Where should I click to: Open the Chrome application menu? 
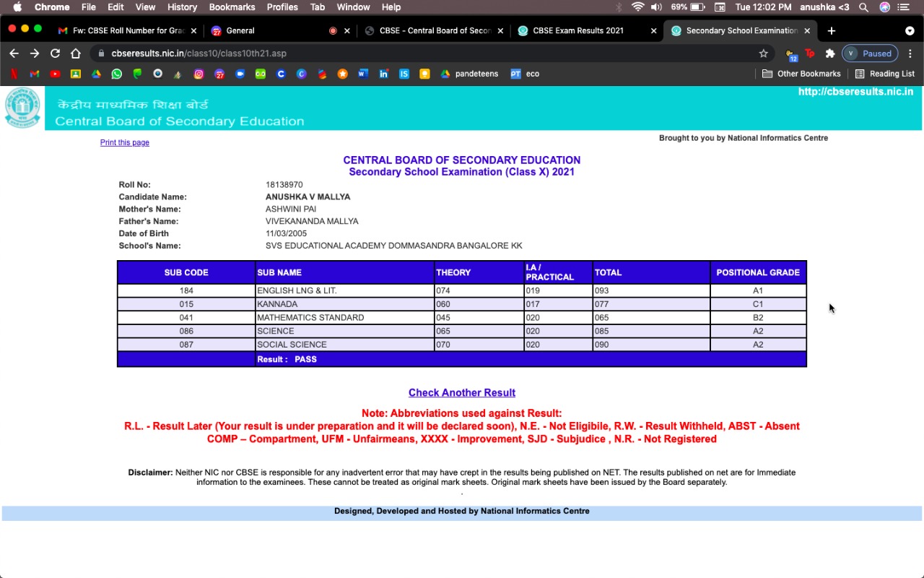click(52, 7)
